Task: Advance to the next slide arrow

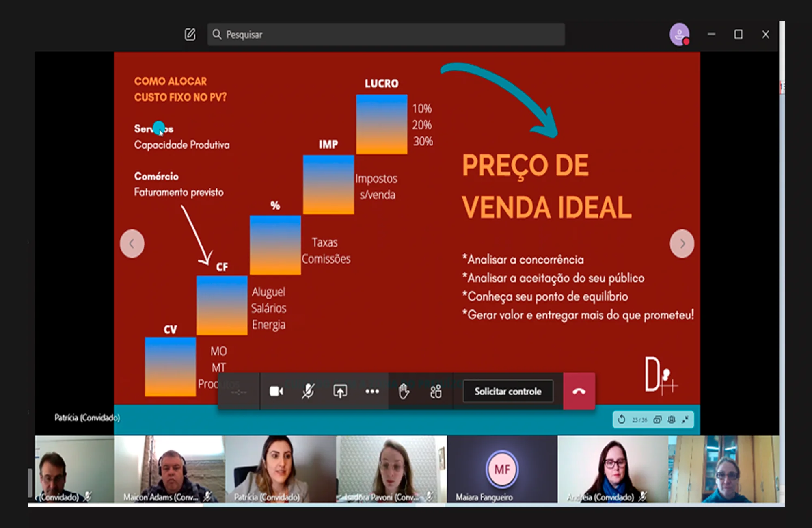Action: [x=682, y=244]
